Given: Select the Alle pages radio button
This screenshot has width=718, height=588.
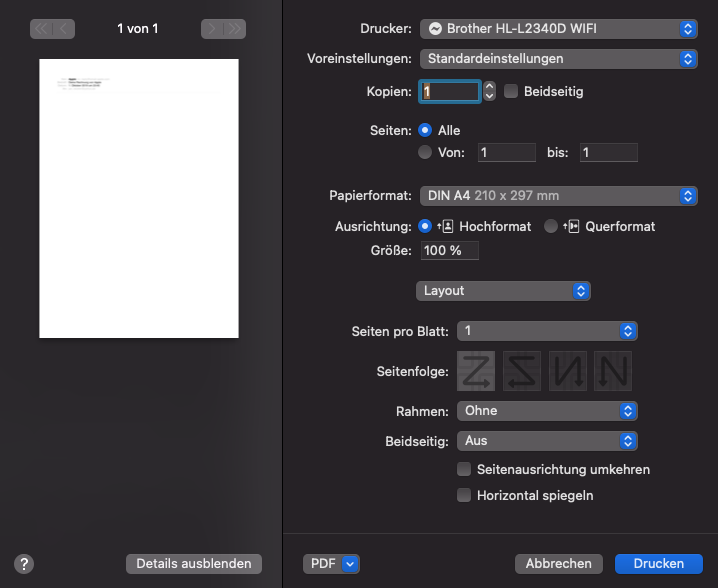Looking at the screenshot, I should [425, 131].
